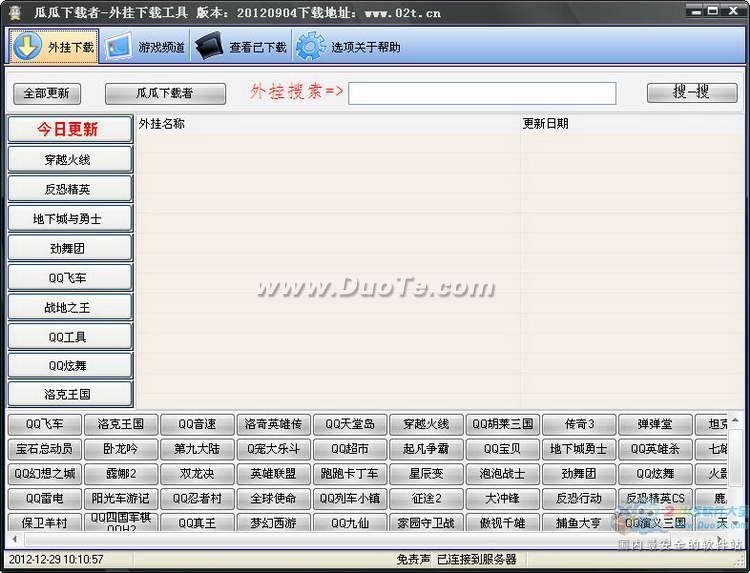
Task: Select 洛克王国 in the left sidebar
Action: (x=70, y=394)
